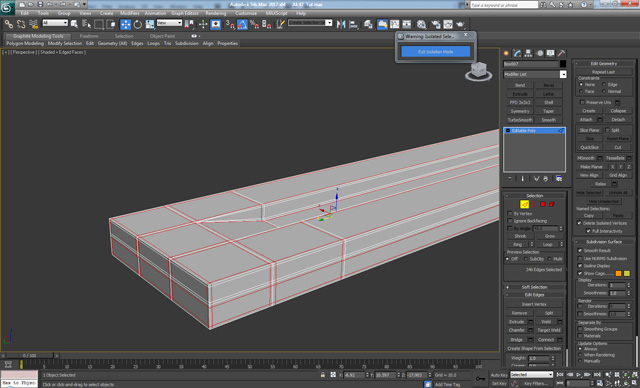Click the Mirror tool icon
The height and width of the screenshot is (388, 640).
coord(341,24)
